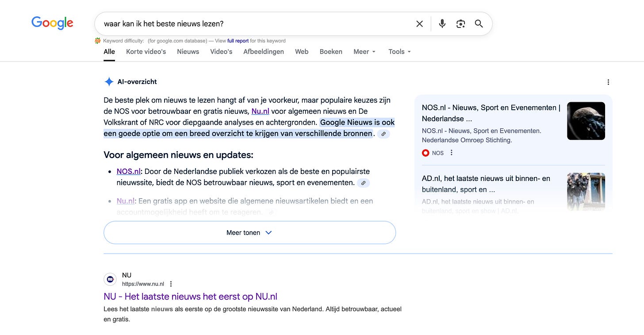Screen dimensions: 644x335
Task: Click NOS.nl link in bullet list
Action: [x=128, y=171]
